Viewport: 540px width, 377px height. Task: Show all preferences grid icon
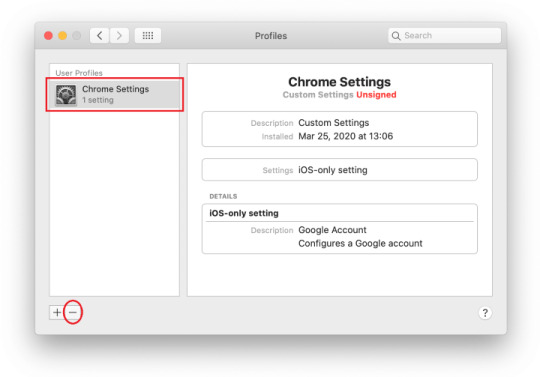[x=148, y=35]
